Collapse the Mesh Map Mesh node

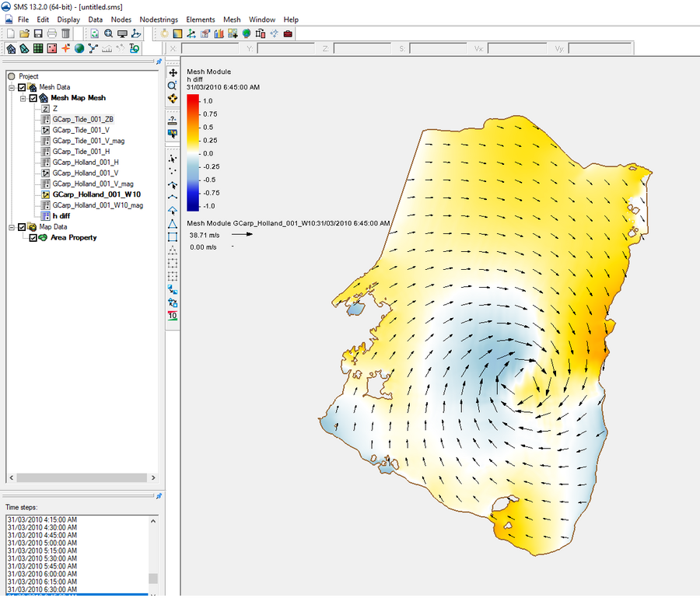23,98
